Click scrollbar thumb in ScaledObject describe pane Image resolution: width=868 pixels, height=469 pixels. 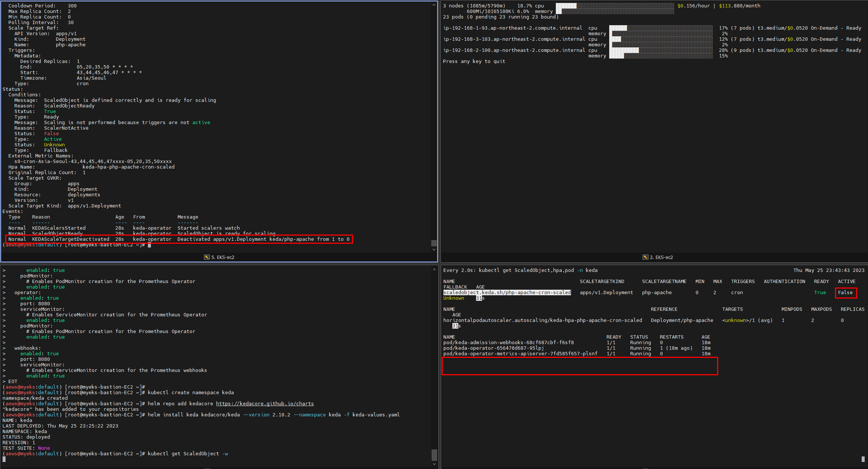[x=434, y=243]
